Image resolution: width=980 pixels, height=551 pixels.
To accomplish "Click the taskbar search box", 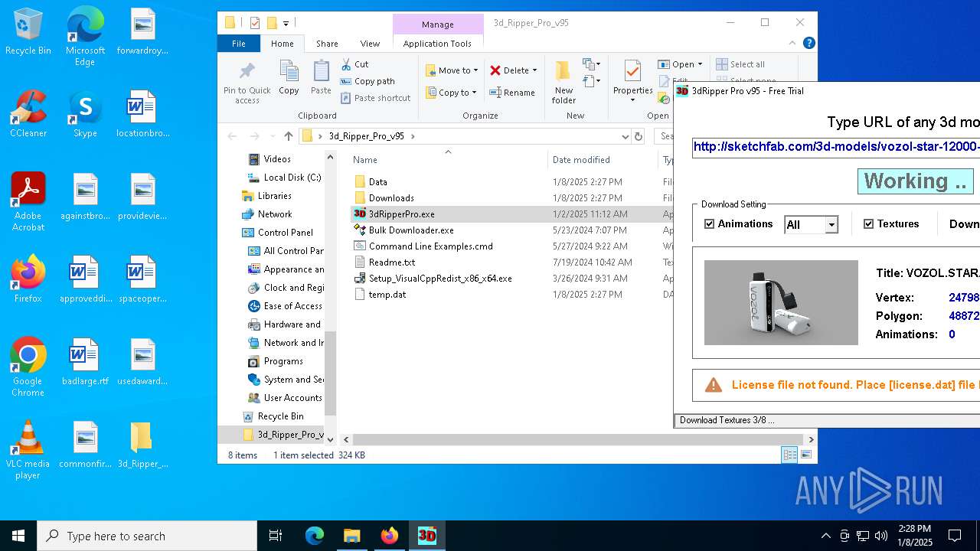I will [147, 536].
